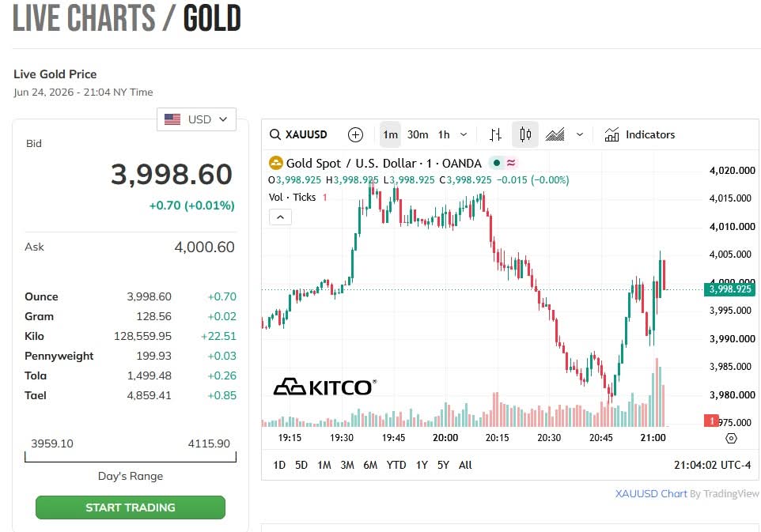
Task: Click the Gold Spot symbol logo icon
Action: [x=275, y=163]
